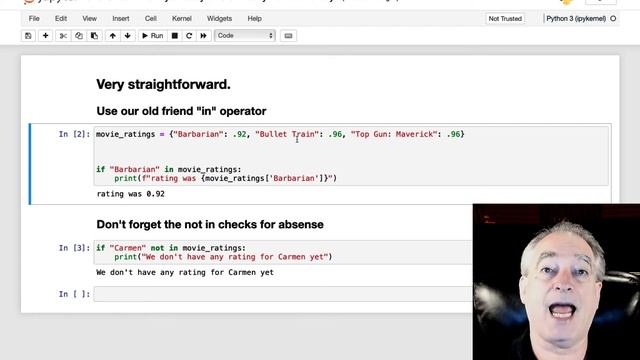Screen dimensions: 640x360
Task: Select the 'Very straightforward.' heading
Action: click(163, 84)
